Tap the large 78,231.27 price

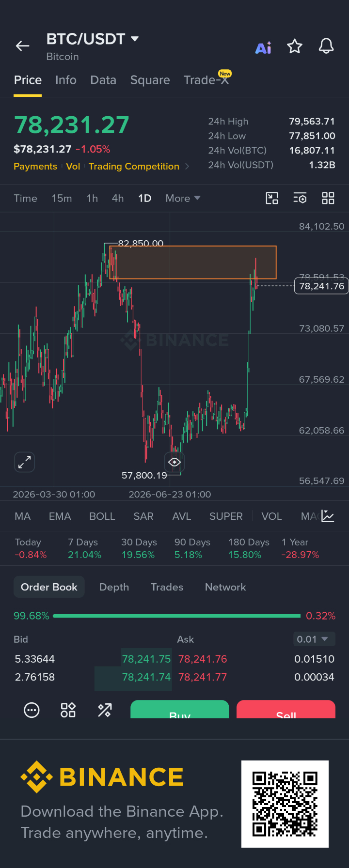(72, 125)
